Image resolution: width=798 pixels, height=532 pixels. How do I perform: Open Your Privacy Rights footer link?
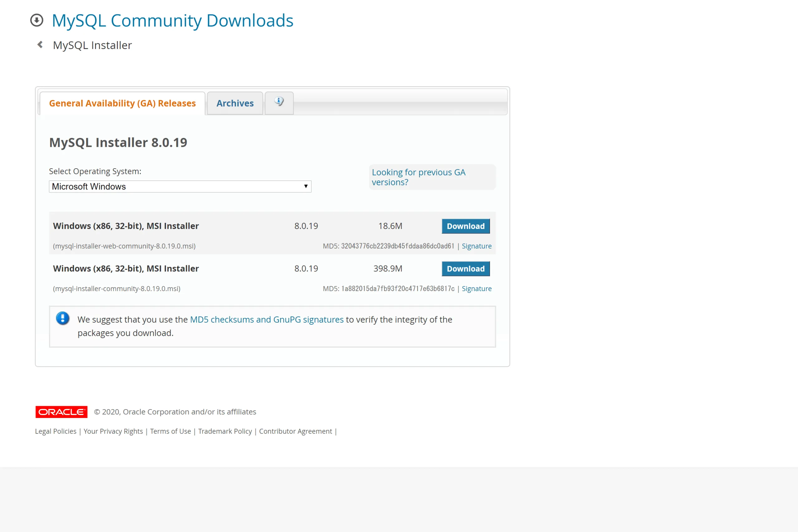(x=113, y=431)
